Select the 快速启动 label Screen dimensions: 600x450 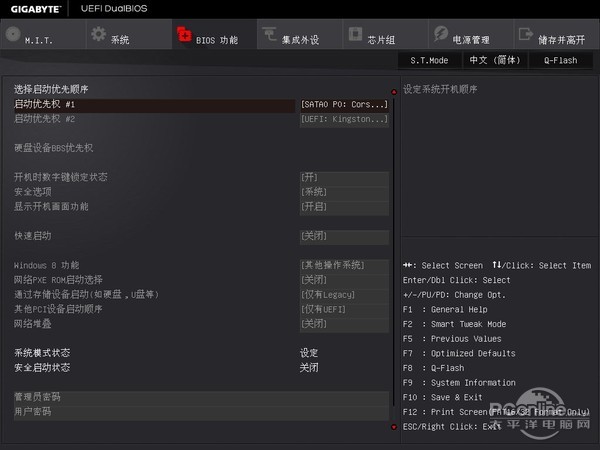pos(33,236)
